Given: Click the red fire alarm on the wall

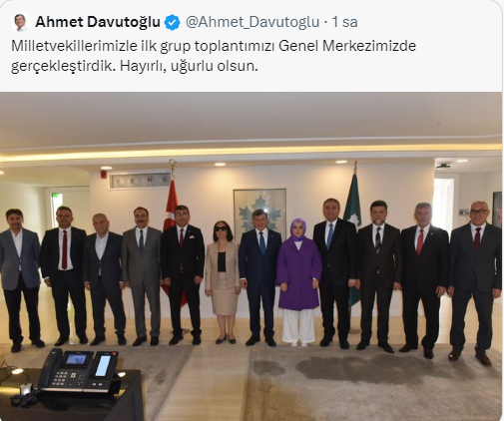Looking at the screenshot, I should [104, 175].
